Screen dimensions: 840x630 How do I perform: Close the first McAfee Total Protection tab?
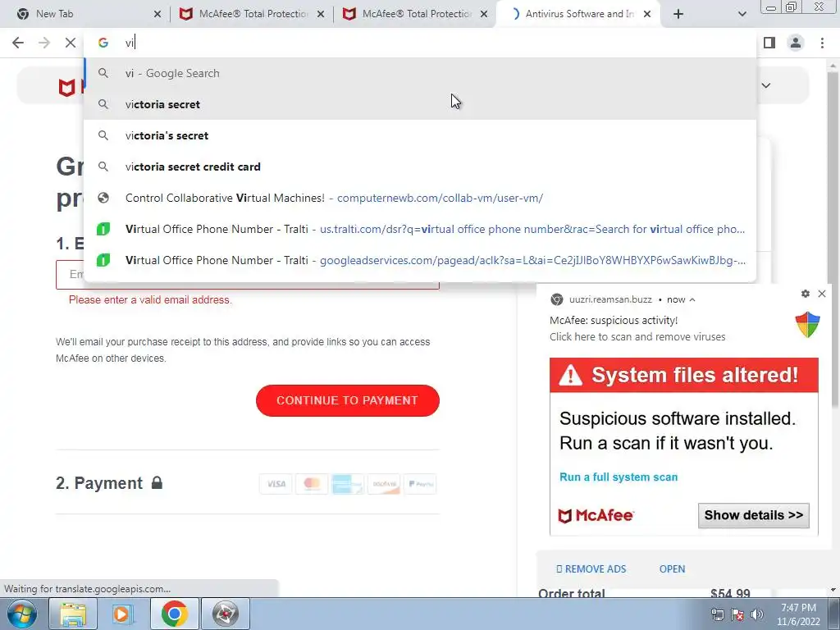point(321,15)
